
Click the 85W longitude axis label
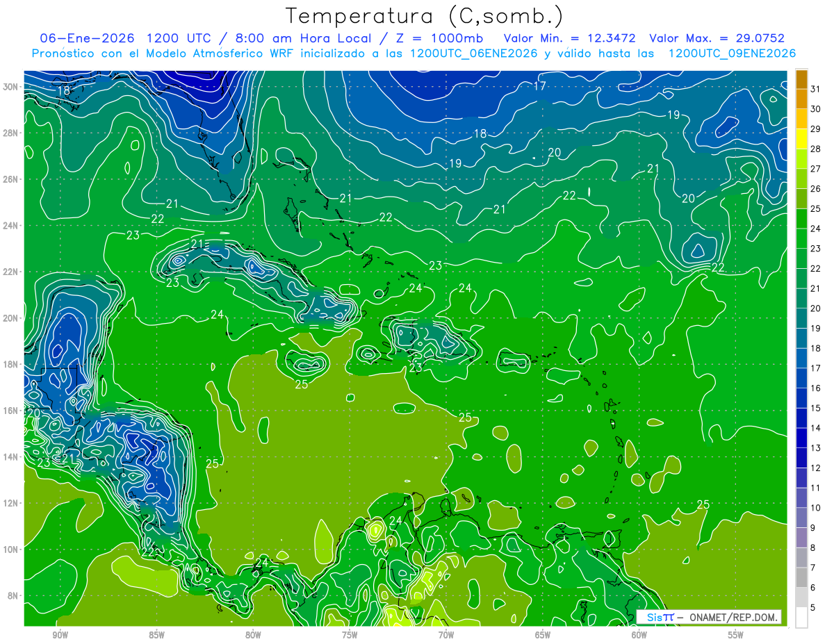pos(156,635)
